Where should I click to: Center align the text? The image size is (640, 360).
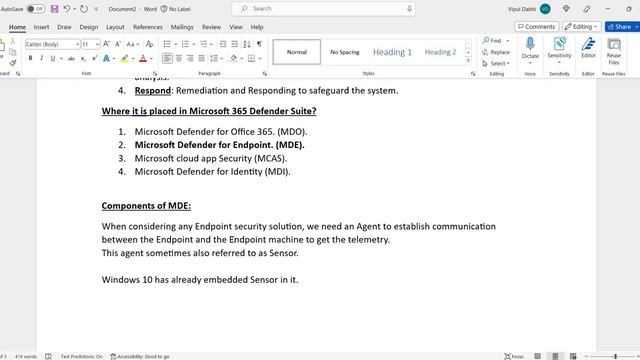pyautogui.click(x=179, y=58)
